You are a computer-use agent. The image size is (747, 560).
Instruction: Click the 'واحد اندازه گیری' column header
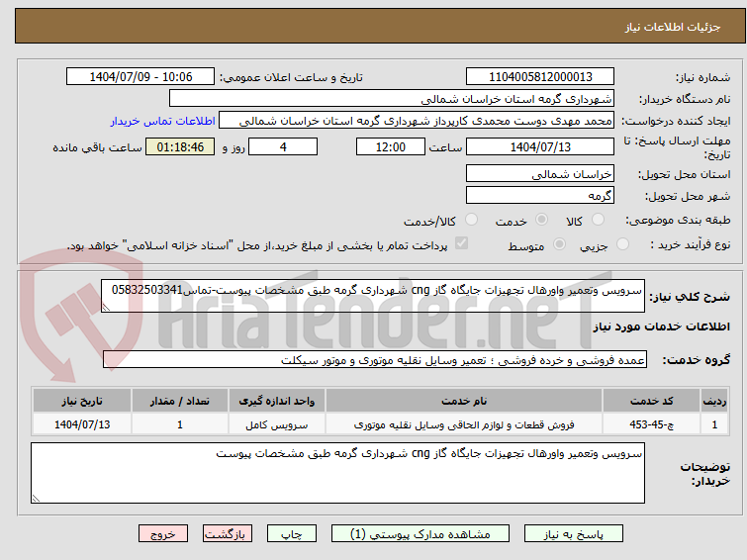(277, 401)
